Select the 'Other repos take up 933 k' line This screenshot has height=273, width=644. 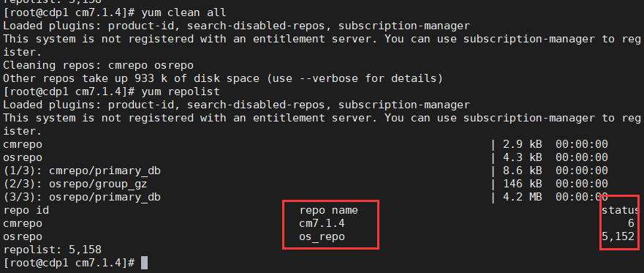(x=223, y=78)
